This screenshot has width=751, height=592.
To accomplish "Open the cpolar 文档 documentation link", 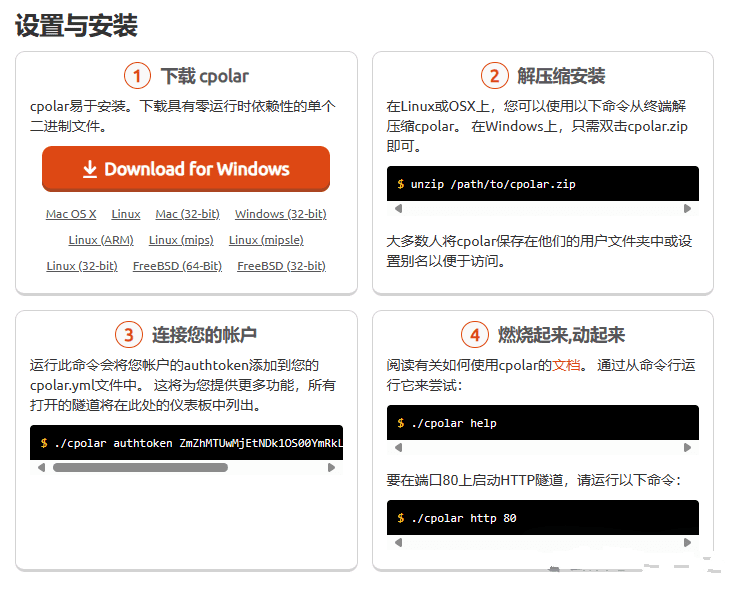I will click(566, 365).
